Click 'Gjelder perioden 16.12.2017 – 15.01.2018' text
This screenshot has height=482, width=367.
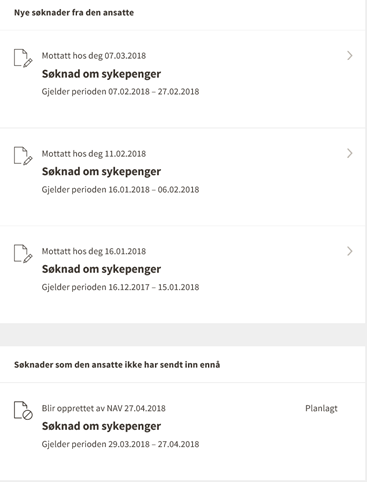(120, 287)
